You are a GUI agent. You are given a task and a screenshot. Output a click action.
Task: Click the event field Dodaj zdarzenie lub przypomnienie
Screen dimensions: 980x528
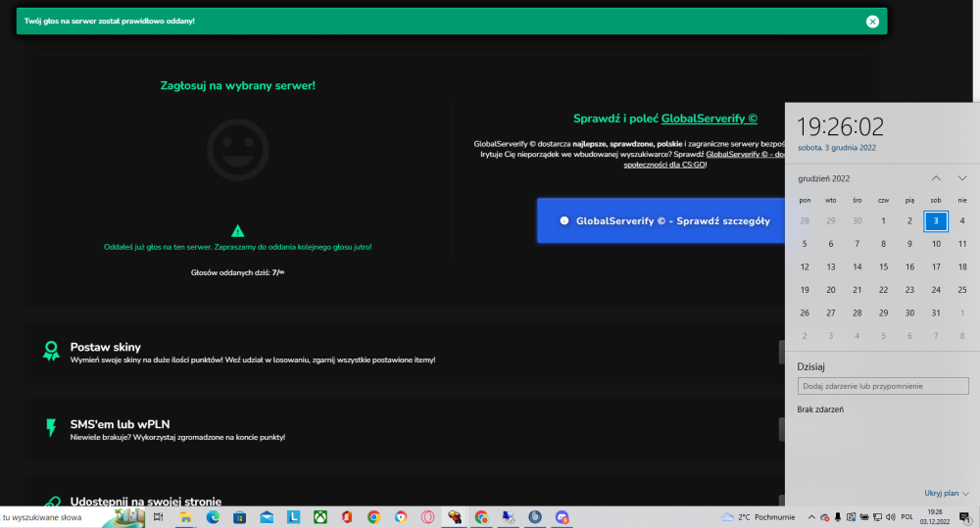[883, 386]
